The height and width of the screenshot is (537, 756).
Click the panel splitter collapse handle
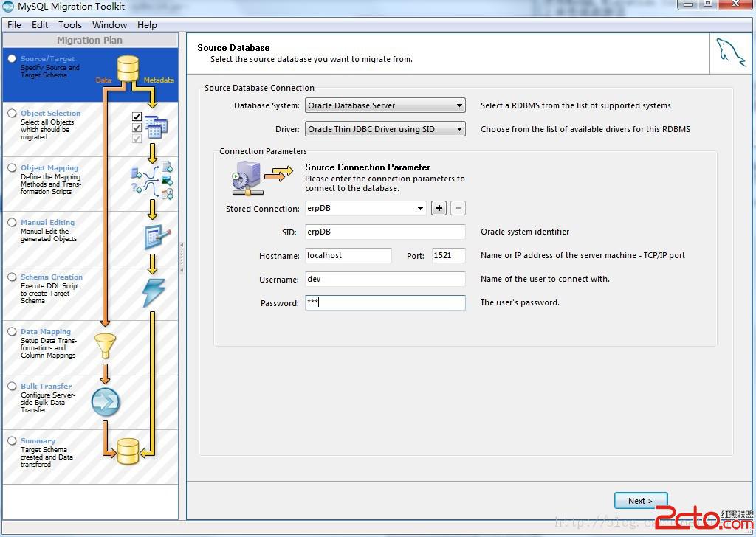pos(182,257)
